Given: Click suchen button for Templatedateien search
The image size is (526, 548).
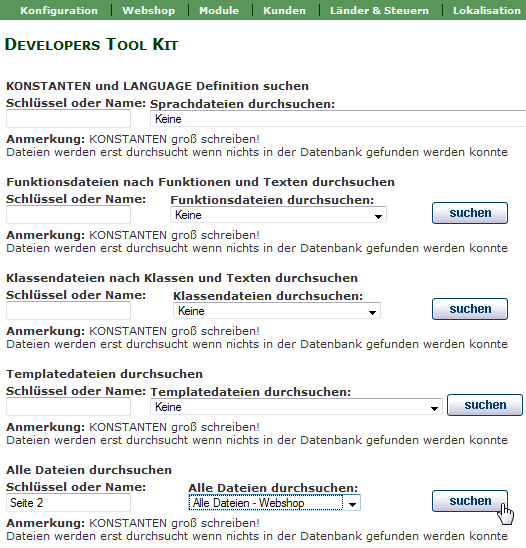Looking at the screenshot, I should coord(485,405).
